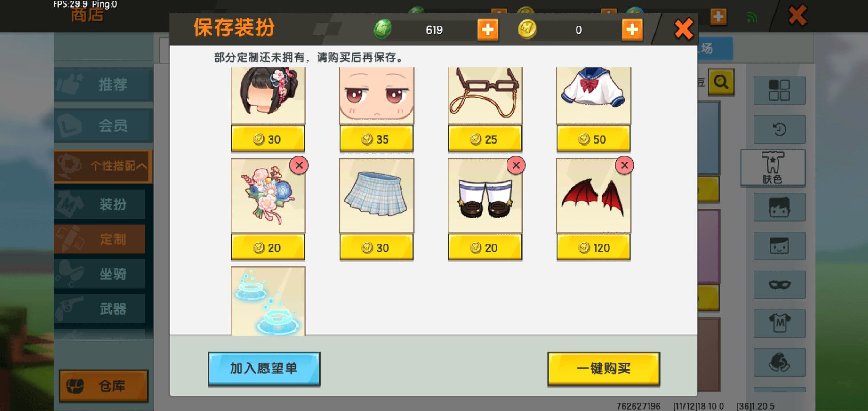Select the blue halo rings effect thumbnail

[x=268, y=301]
